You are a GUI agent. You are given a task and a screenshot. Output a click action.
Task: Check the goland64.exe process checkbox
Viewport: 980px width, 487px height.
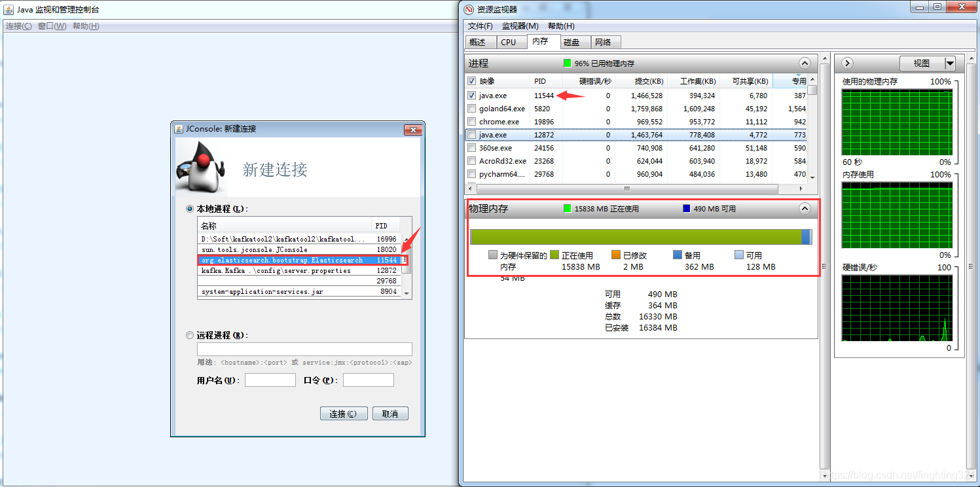click(472, 109)
